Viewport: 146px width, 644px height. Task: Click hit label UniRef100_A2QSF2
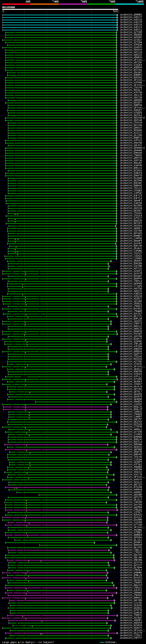(x=131, y=271)
